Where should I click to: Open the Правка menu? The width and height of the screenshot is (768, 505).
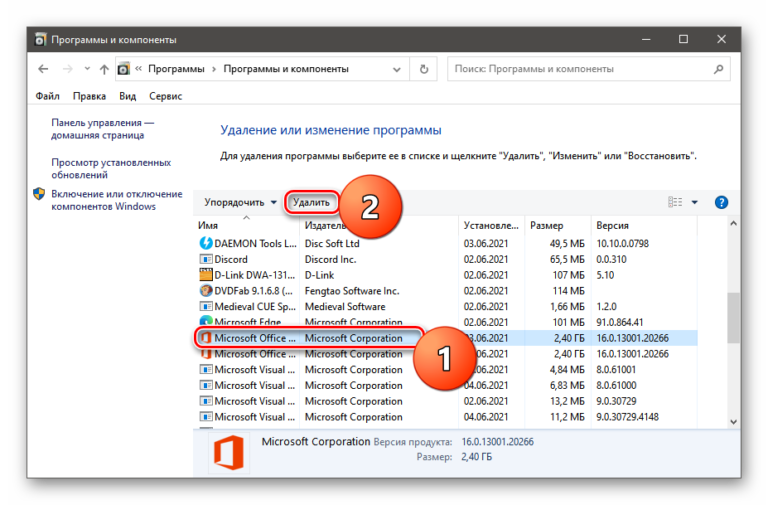pyautogui.click(x=89, y=96)
